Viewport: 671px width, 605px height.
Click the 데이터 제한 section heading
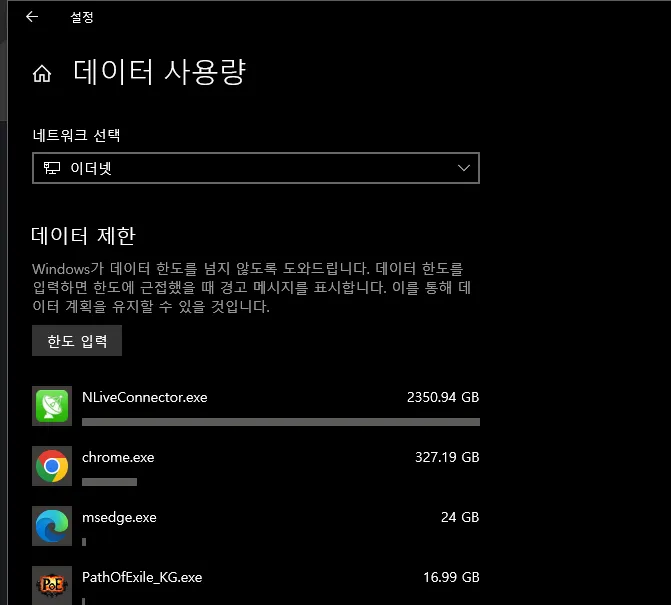coord(83,236)
